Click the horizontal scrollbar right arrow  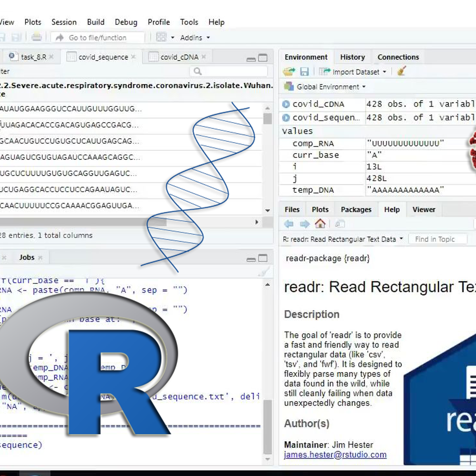(x=257, y=222)
